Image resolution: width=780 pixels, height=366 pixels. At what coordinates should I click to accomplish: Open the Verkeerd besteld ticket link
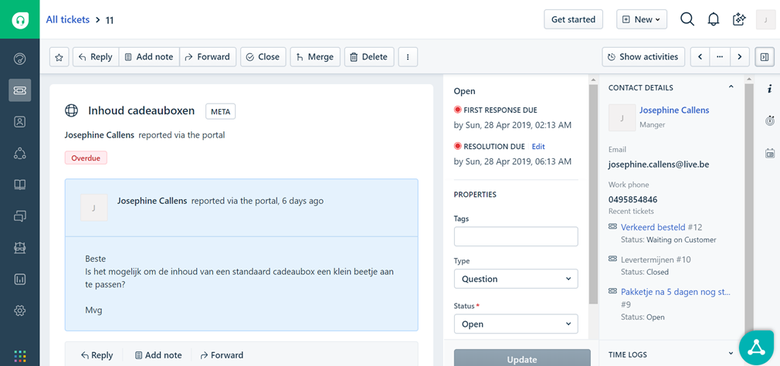point(653,227)
